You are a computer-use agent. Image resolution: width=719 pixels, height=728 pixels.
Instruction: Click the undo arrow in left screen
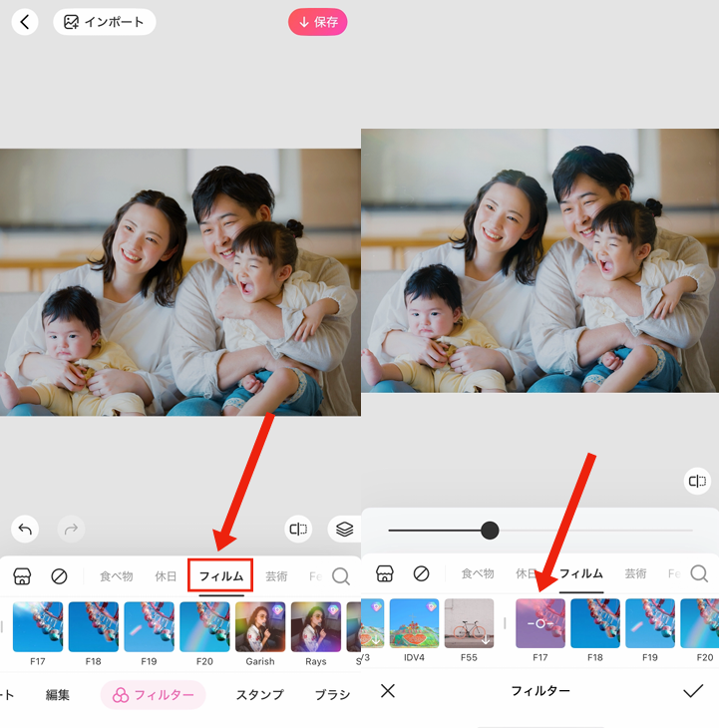(25, 529)
